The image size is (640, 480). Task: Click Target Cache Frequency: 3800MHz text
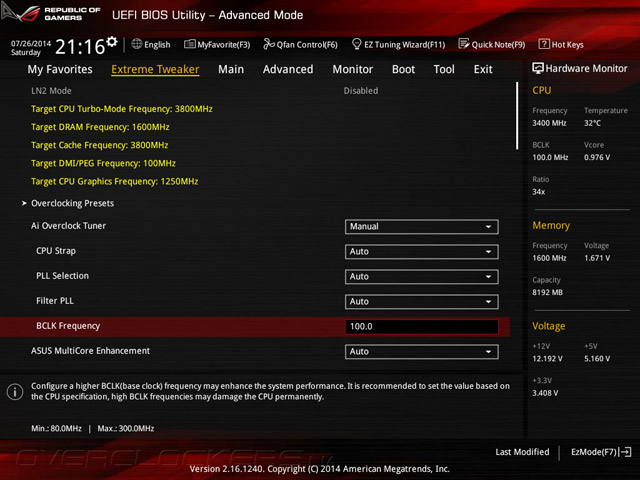[x=100, y=145]
